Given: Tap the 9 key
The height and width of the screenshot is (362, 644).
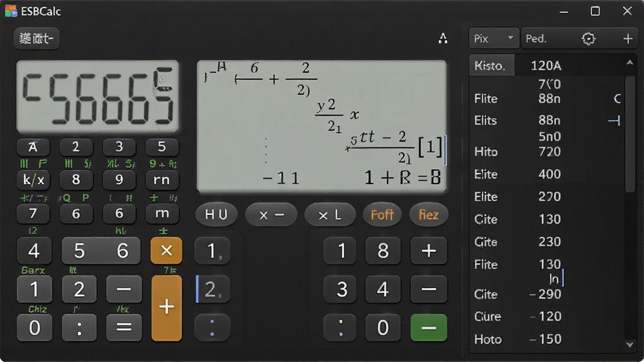Looking at the screenshot, I should coord(119,180).
